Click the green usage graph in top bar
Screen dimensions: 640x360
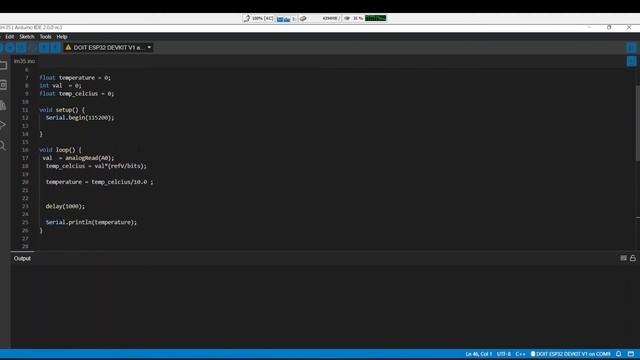pos(376,18)
